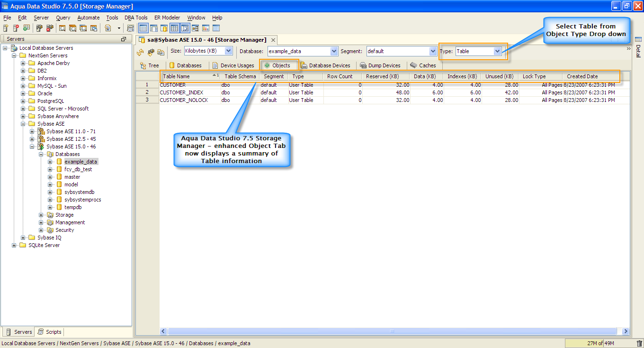The image size is (644, 348).
Task: Sort by the Reserved (KB) column header
Action: (x=385, y=76)
